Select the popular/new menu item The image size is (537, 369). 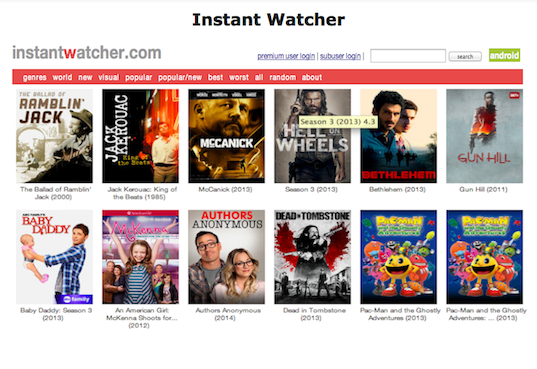point(180,77)
